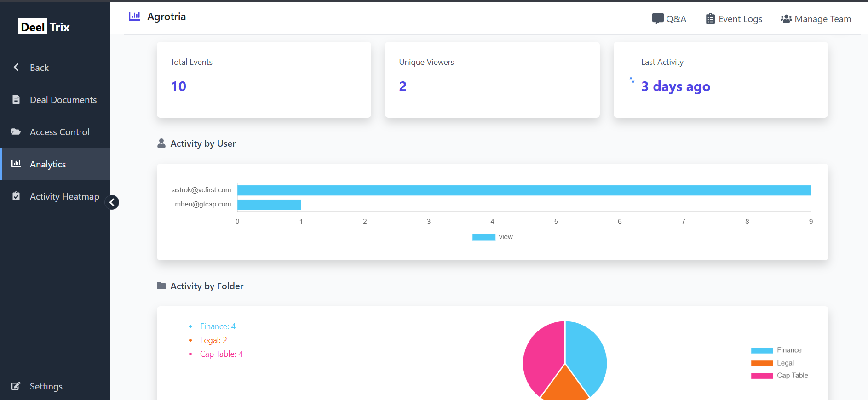The height and width of the screenshot is (400, 868).
Task: Open the Q&A link
Action: pos(669,19)
